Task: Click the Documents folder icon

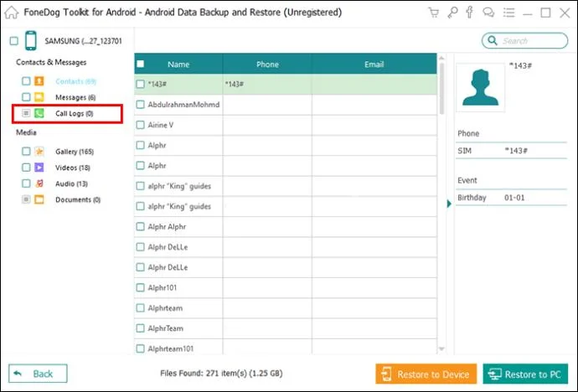Action: click(x=39, y=199)
